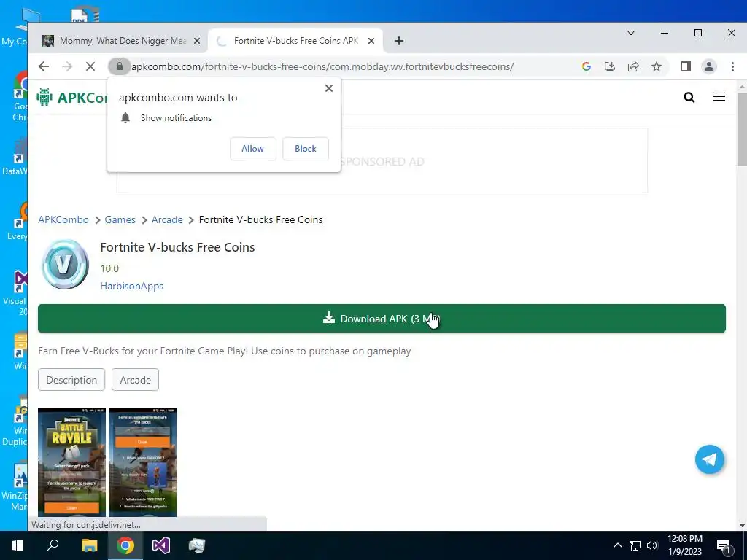Open the Chrome profile avatar

click(709, 66)
